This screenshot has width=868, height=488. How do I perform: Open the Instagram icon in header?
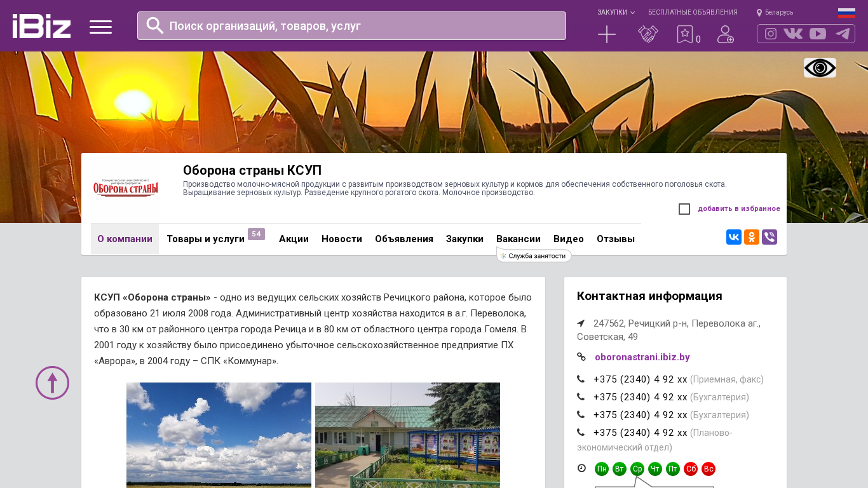[771, 34]
